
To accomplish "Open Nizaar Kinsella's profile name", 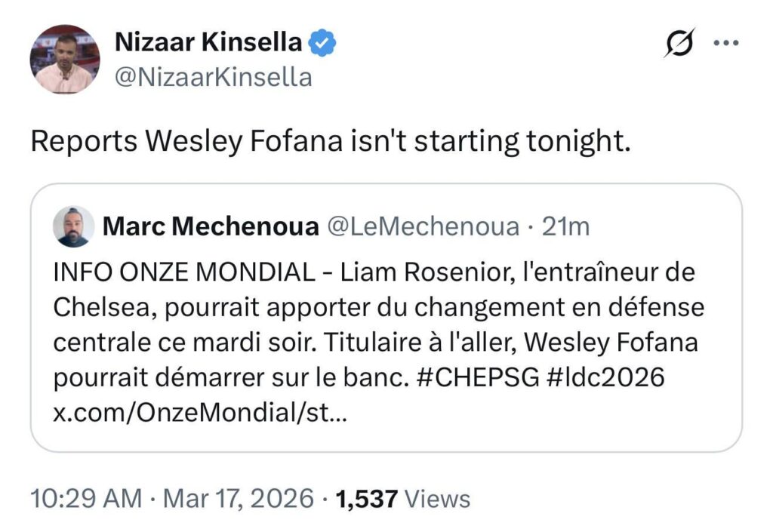I will 208,43.
